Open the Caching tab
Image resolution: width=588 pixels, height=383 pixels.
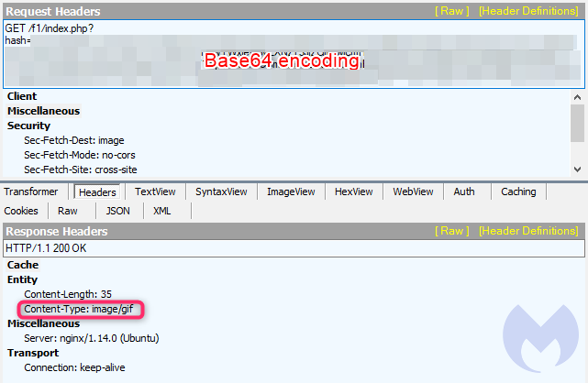(518, 191)
